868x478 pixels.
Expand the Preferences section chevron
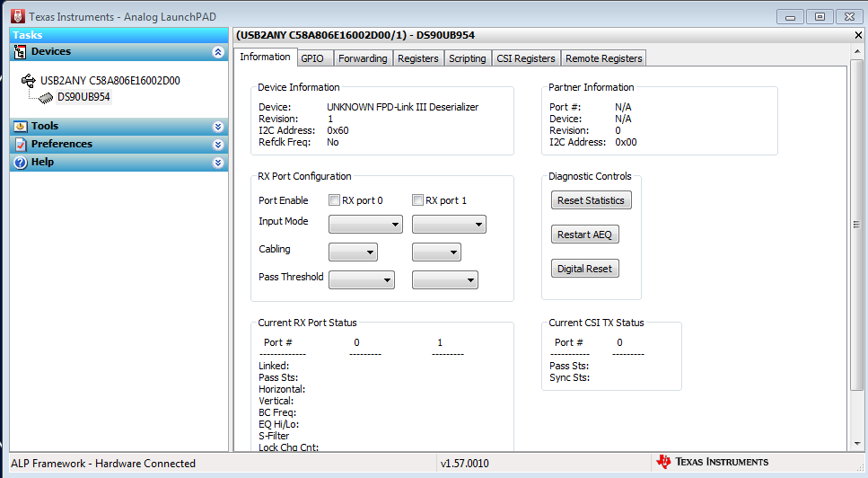[218, 145]
